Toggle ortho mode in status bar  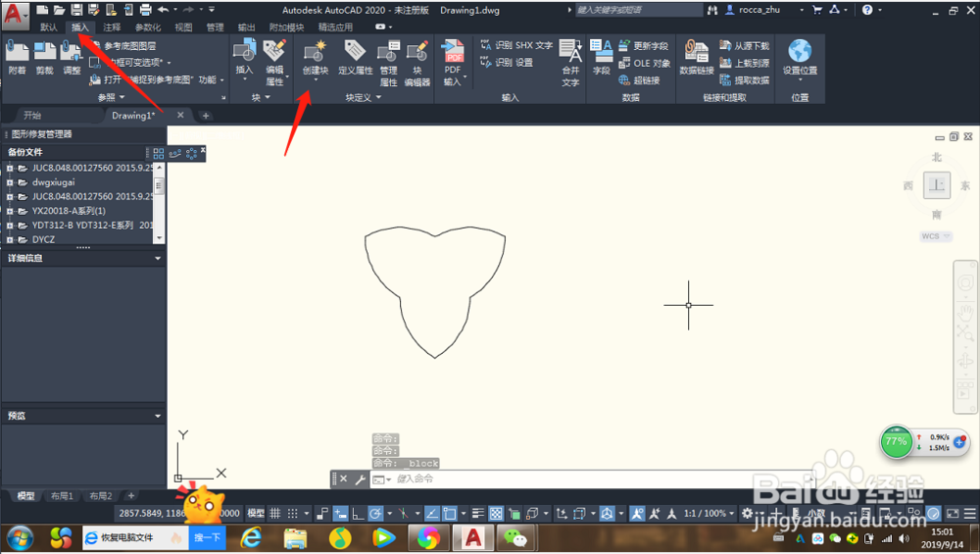tap(358, 514)
